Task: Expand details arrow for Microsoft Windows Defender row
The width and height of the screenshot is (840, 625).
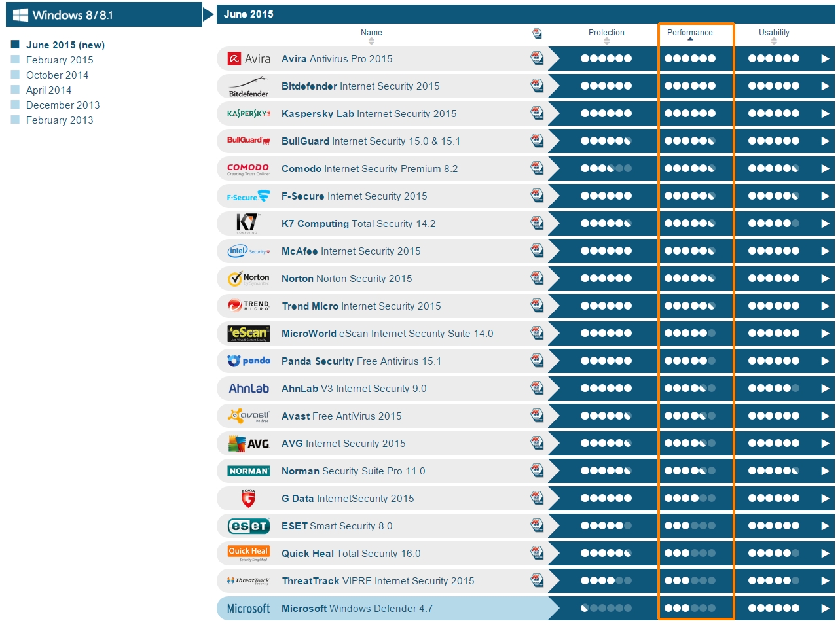Action: tap(825, 609)
